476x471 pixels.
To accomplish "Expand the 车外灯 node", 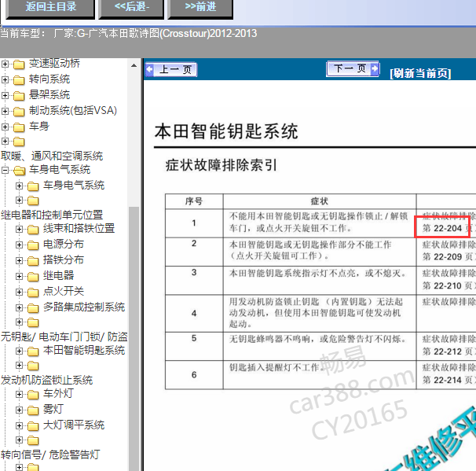I will [x=19, y=395].
